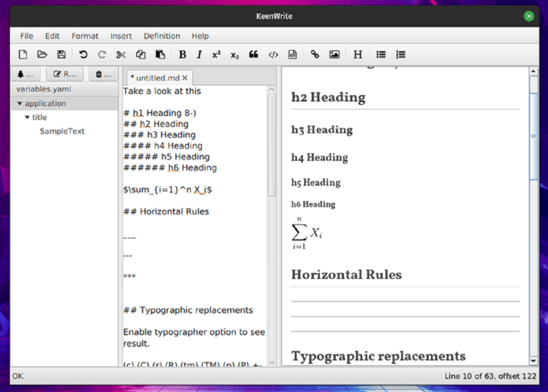Select the SampleText tree item

point(62,131)
